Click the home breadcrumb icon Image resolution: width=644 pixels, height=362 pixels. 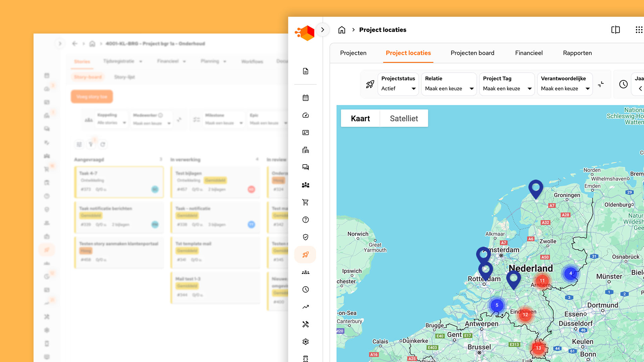tap(341, 30)
